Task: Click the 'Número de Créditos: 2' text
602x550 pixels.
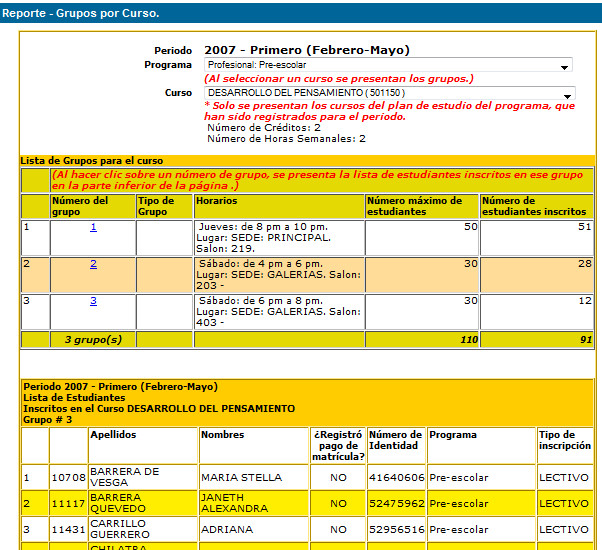Action: point(264,128)
